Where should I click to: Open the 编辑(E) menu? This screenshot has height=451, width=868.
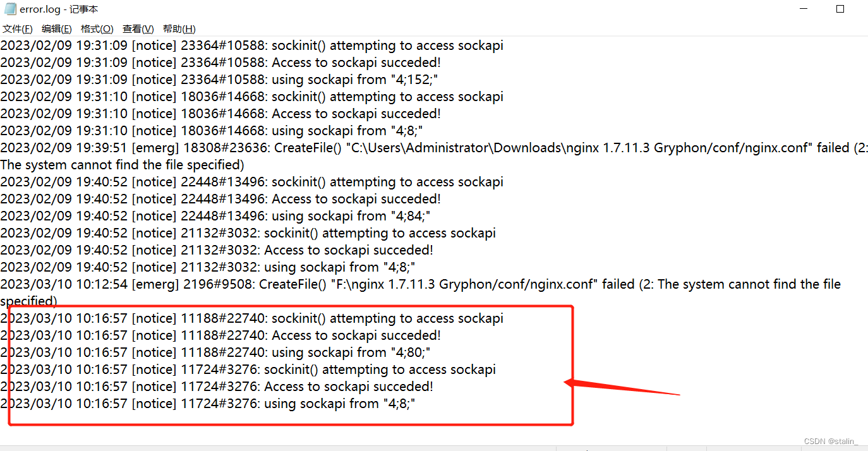(x=56, y=29)
